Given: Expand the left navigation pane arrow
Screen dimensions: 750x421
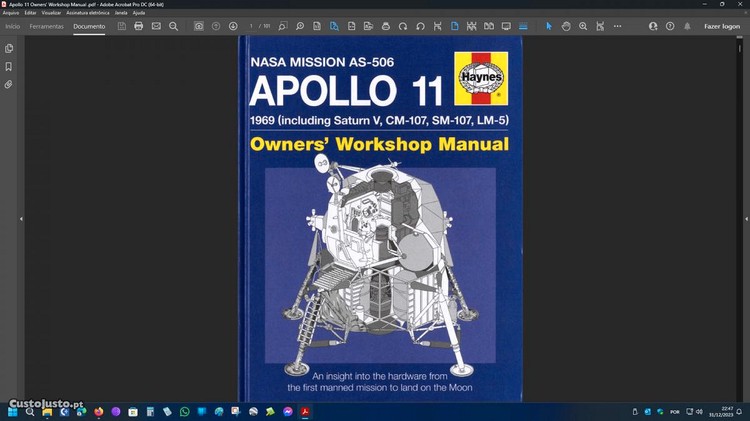Looking at the screenshot, I should 21,218.
